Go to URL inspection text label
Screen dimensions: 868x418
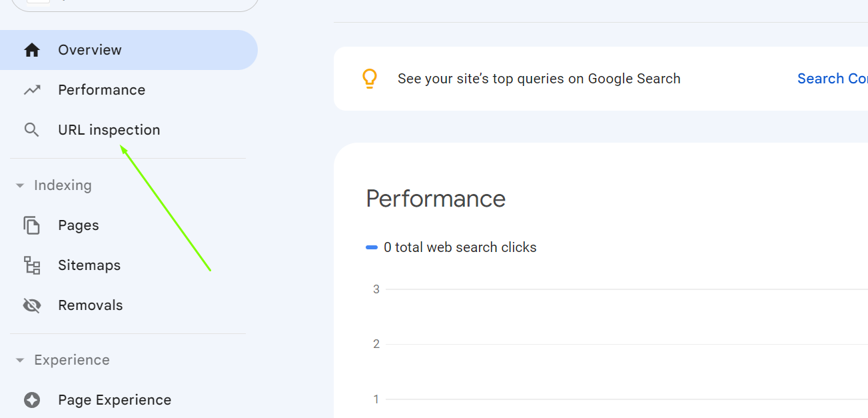pyautogui.click(x=109, y=130)
